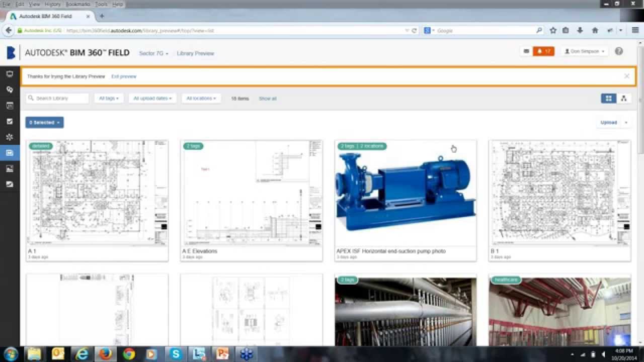Go to browser home page

click(595, 30)
